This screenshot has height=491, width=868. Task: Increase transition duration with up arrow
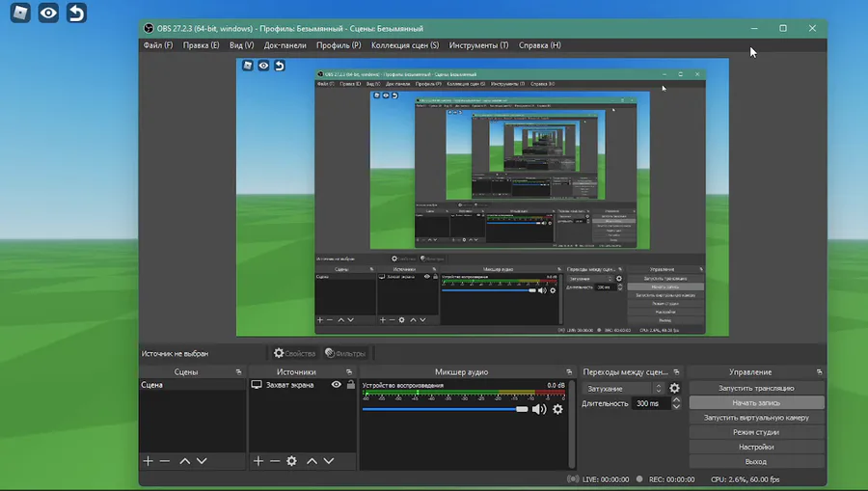[x=676, y=400]
